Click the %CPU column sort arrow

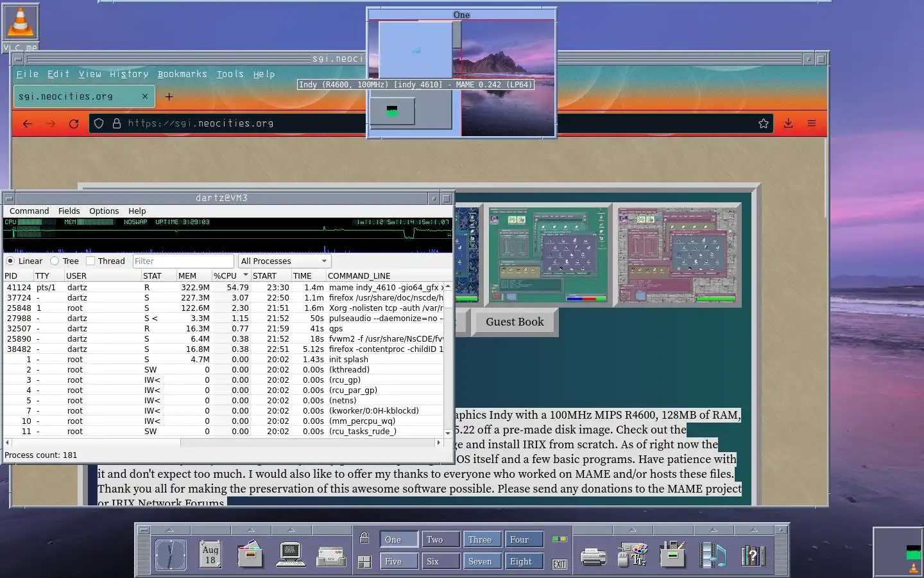pos(246,275)
